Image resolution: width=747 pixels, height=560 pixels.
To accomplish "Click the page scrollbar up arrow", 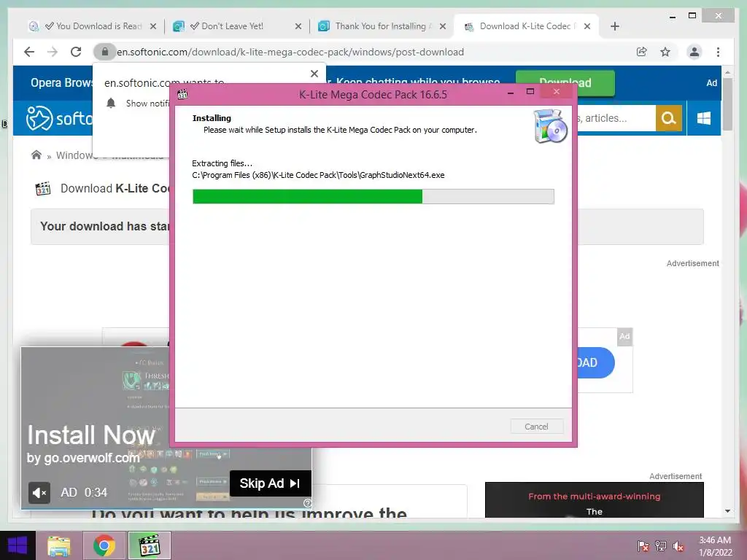I will [x=727, y=72].
